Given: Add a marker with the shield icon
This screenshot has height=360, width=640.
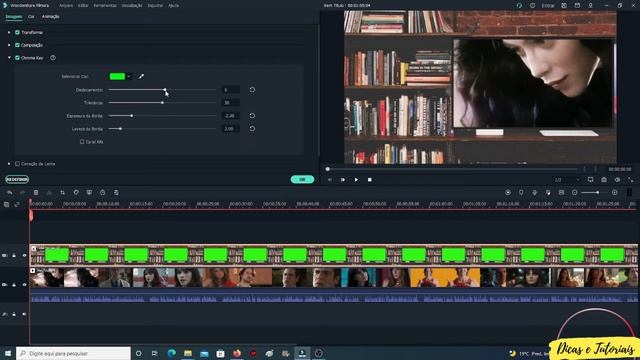Looking at the screenshot, I should (521, 192).
